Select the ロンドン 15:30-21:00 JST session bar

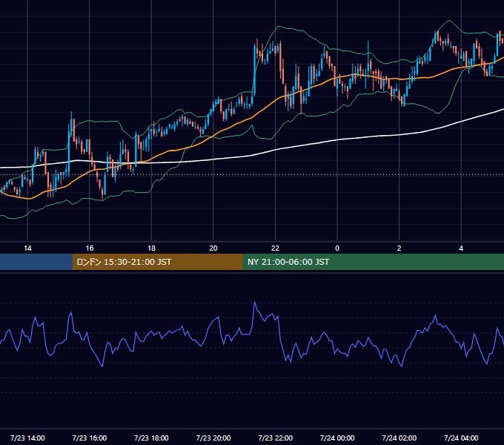pos(157,262)
